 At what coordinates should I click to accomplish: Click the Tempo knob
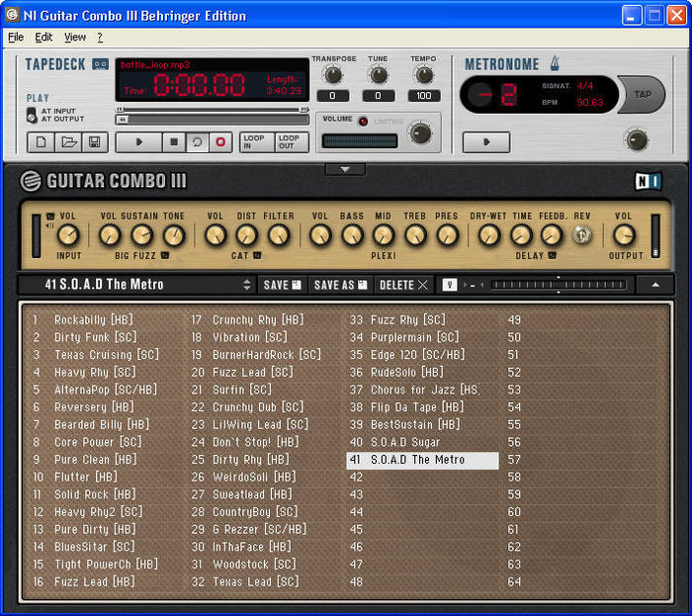tap(424, 75)
